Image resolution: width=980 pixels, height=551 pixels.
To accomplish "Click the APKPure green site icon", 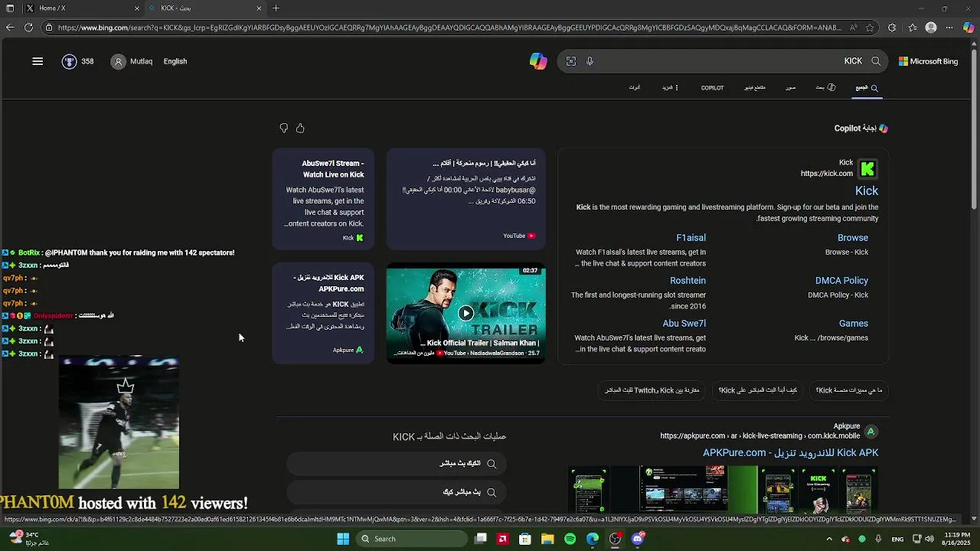I will coord(871,432).
